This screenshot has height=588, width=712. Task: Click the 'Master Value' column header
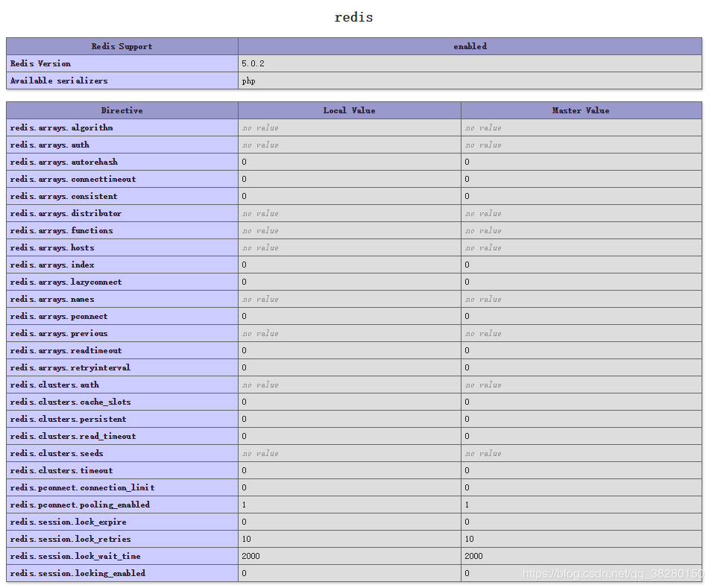pos(582,110)
